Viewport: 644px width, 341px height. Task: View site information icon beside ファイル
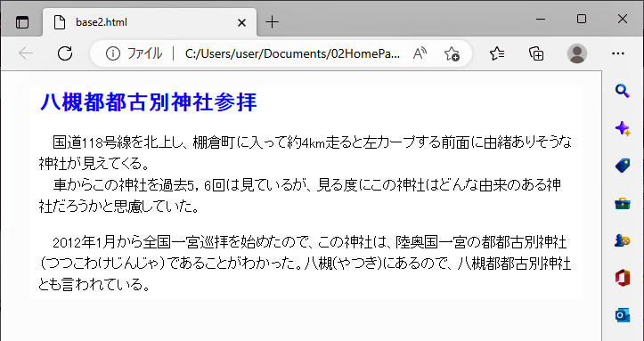(x=112, y=53)
